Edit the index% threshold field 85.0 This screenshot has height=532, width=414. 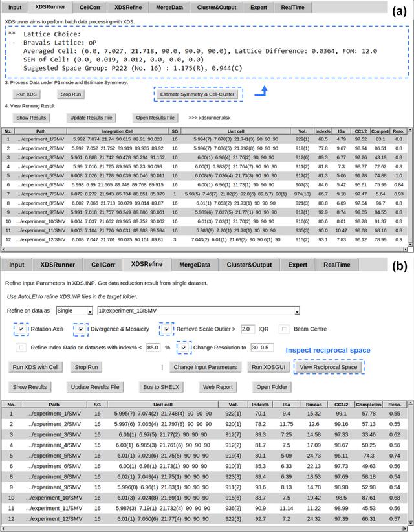coord(153,348)
